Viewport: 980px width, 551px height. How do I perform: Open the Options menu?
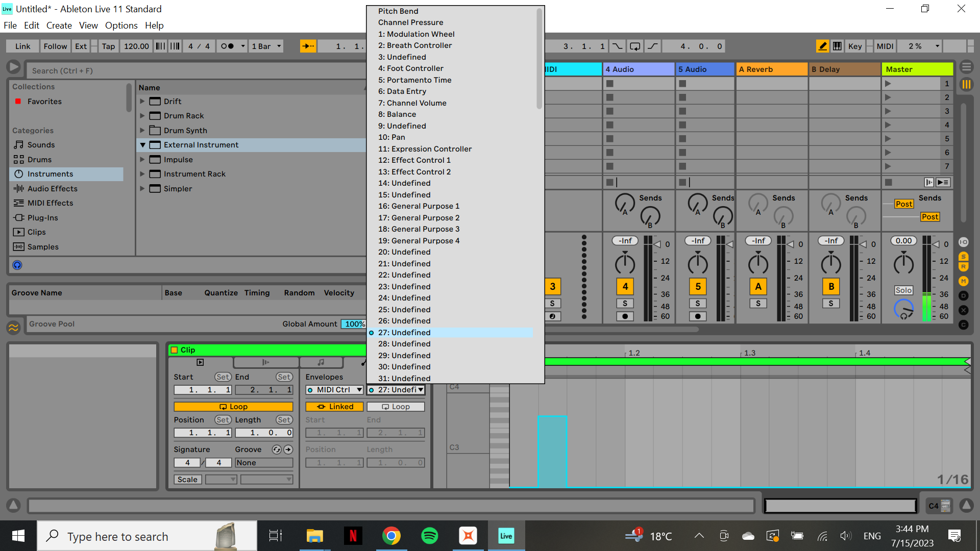(x=121, y=26)
